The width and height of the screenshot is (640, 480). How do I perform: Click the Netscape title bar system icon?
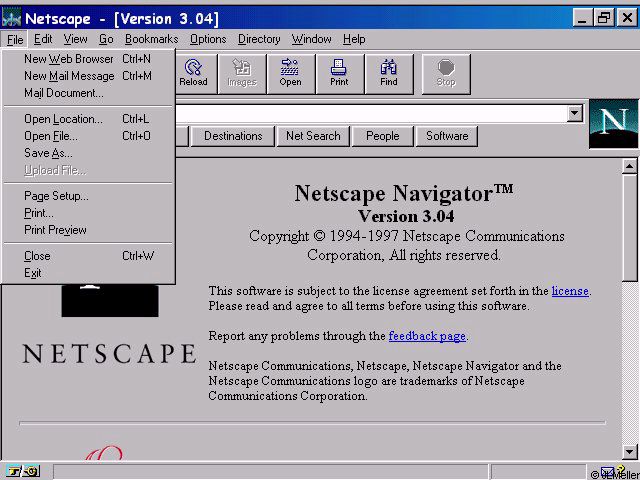tap(11, 18)
